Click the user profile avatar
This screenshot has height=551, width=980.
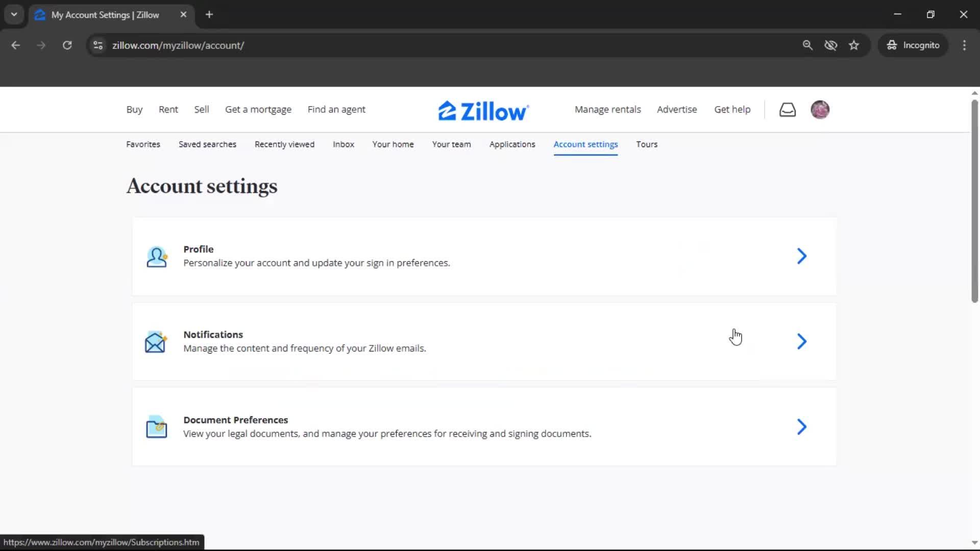(820, 110)
